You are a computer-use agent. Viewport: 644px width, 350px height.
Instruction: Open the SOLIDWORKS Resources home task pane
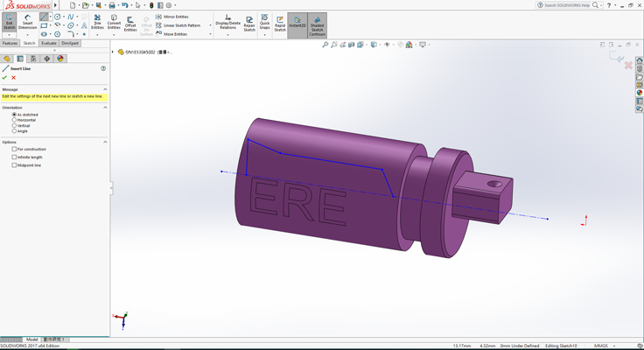(x=640, y=60)
